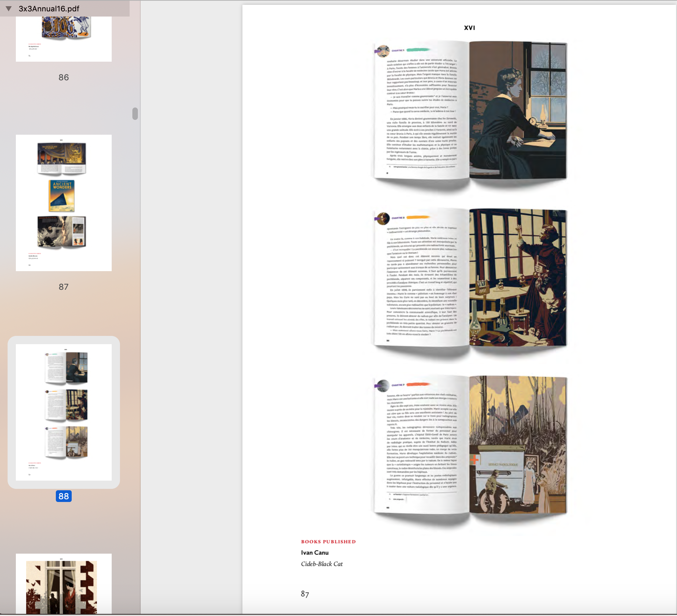Open the bottom thumbnail showing window illustration
This screenshot has width=677, height=616.
(64, 584)
